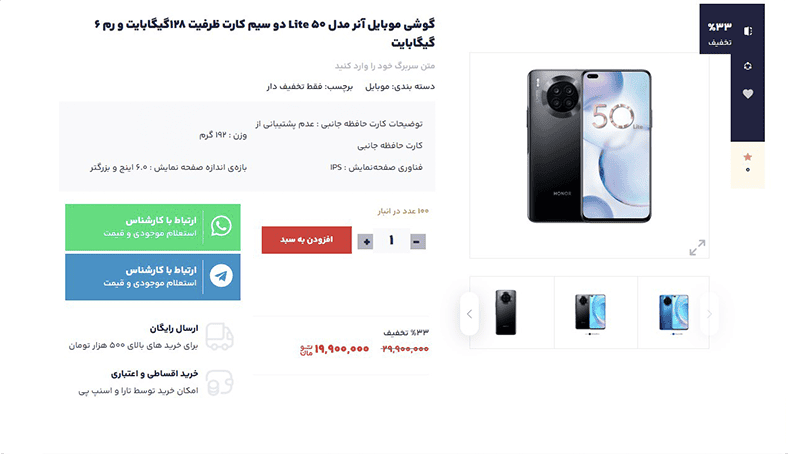Expand product image with the fullscreen arrows icon
This screenshot has height=454, width=789.
pos(697,247)
